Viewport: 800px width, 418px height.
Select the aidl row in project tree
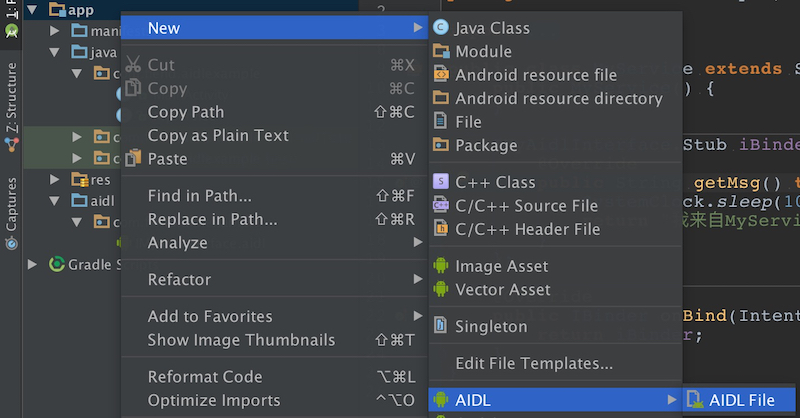click(x=71, y=201)
